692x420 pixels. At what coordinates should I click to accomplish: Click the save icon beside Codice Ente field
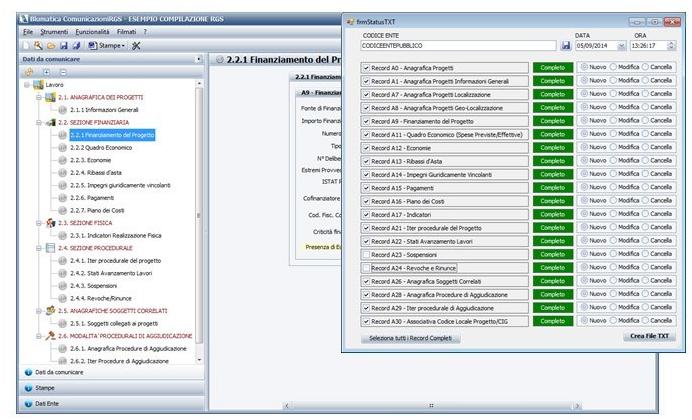click(566, 45)
